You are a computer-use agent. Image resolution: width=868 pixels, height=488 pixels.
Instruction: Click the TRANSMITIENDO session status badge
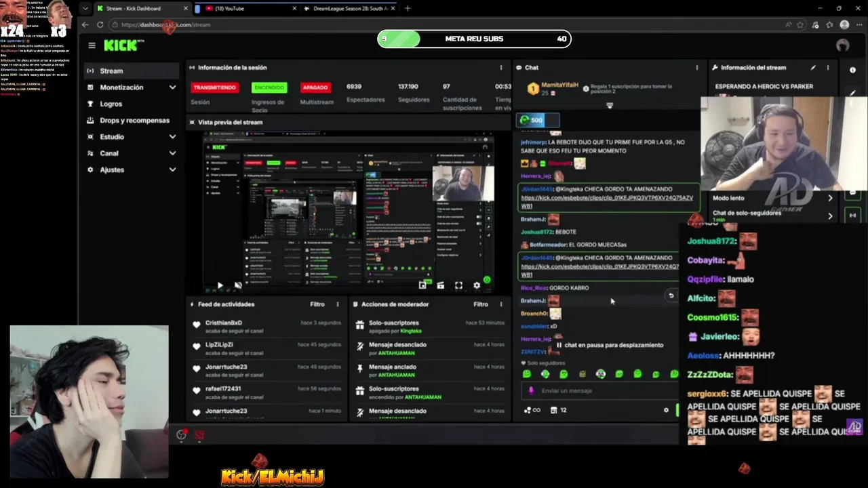[x=214, y=87]
